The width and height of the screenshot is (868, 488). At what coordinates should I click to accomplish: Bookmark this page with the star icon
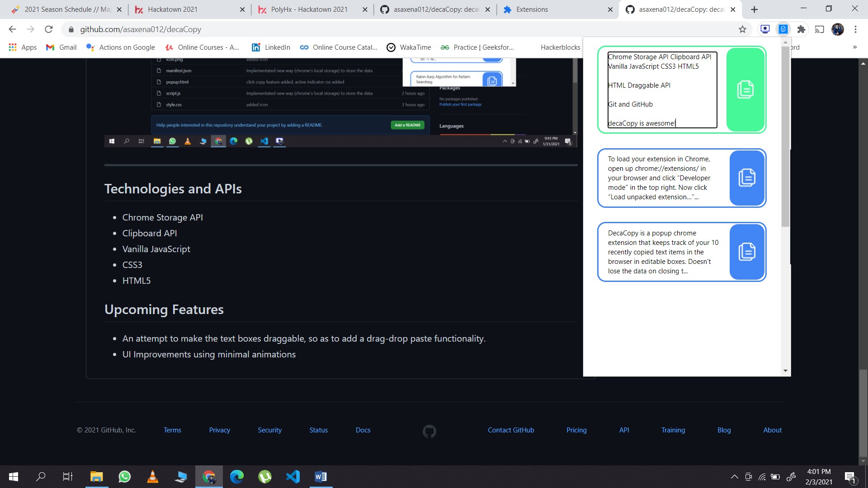pyautogui.click(x=742, y=29)
